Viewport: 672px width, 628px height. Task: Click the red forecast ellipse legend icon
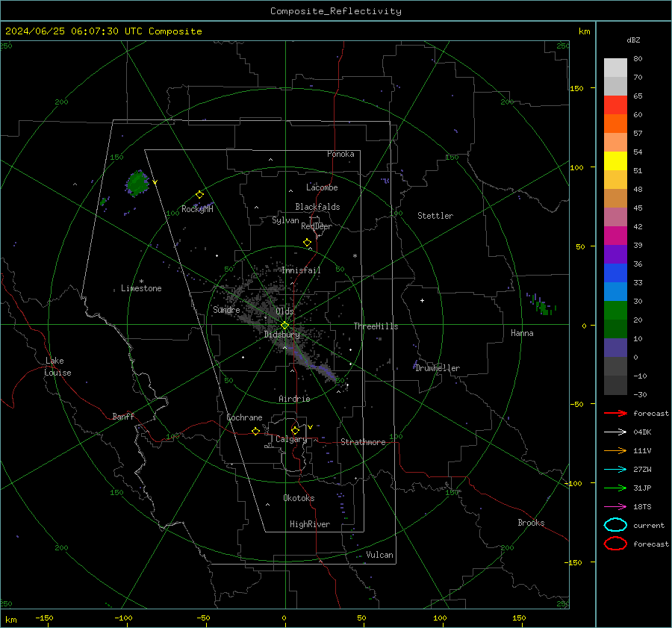[615, 544]
